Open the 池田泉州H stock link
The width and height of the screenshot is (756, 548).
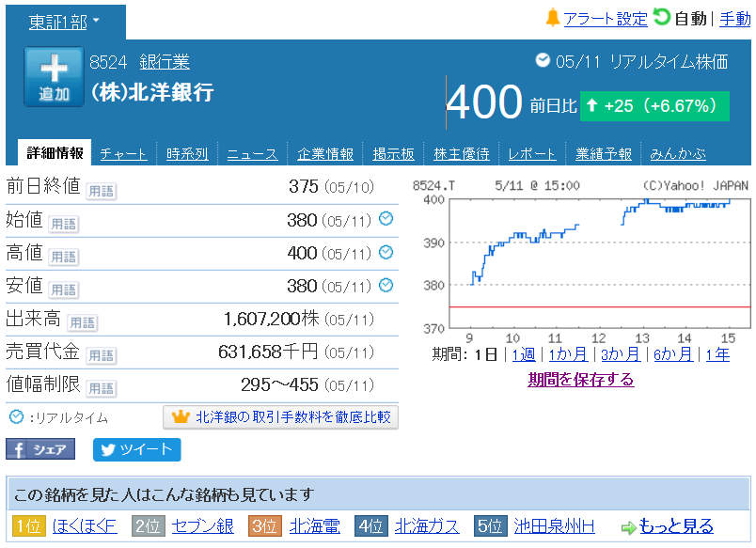tap(554, 525)
